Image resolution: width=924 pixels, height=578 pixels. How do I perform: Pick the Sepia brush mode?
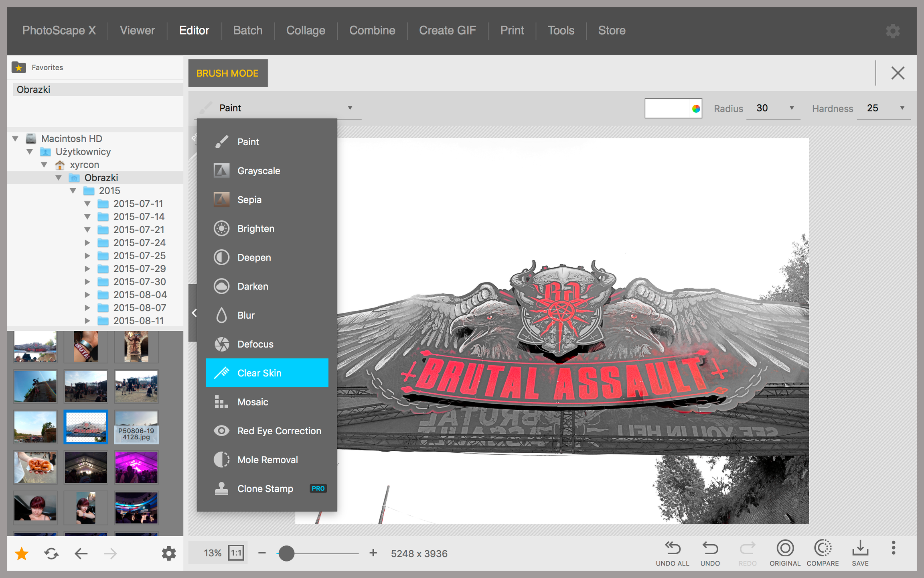pos(267,199)
